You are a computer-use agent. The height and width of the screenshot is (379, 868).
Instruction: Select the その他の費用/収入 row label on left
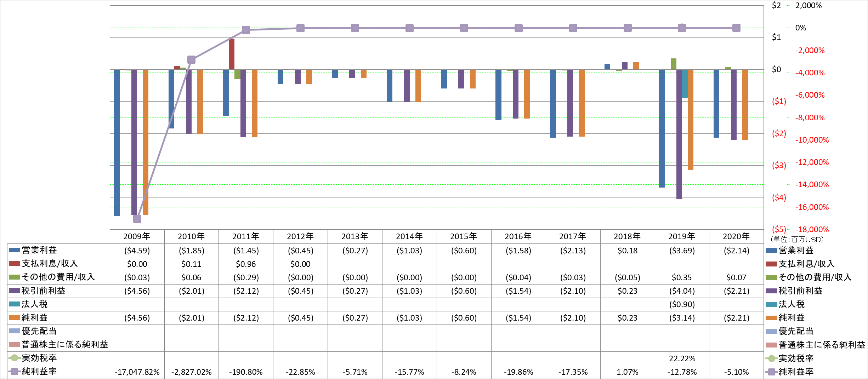coord(58,277)
